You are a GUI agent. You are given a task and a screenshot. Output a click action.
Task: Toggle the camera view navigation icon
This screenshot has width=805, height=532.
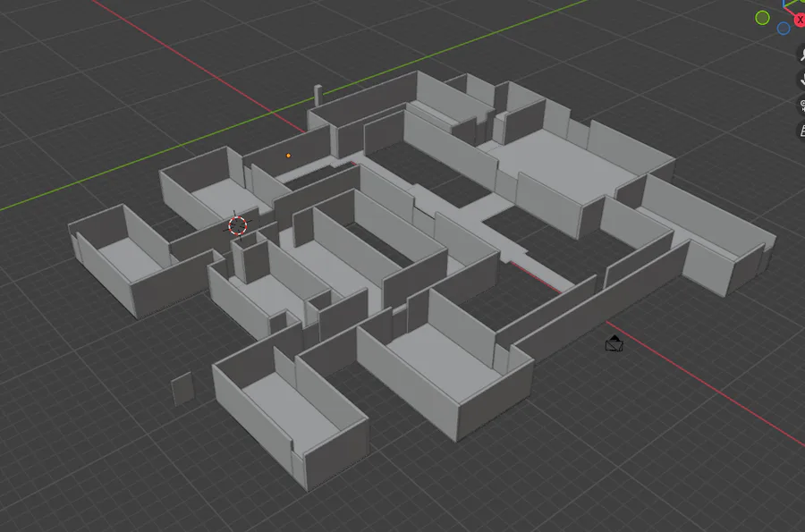(801, 106)
